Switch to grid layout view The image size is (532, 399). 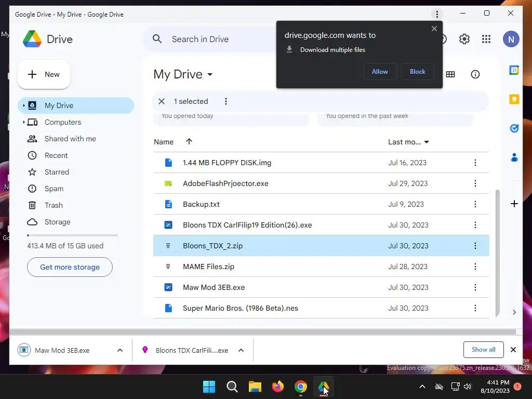pyautogui.click(x=450, y=74)
